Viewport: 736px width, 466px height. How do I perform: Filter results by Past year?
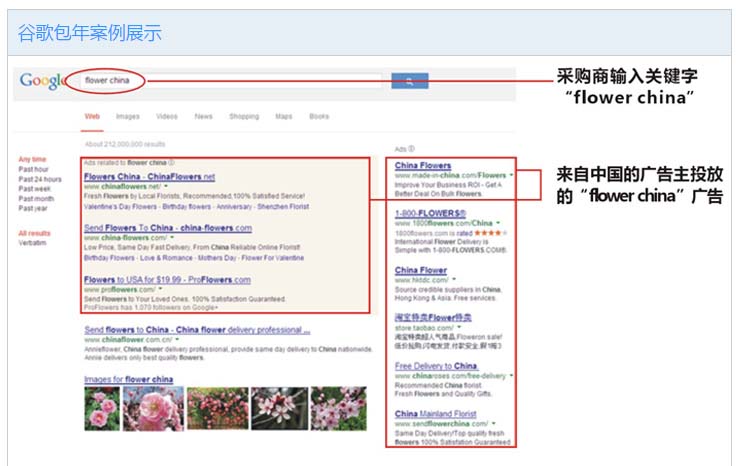[x=33, y=208]
